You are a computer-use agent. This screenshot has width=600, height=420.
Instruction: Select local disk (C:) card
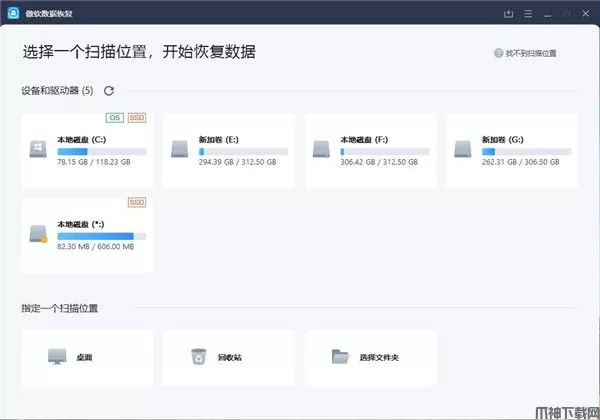point(88,151)
